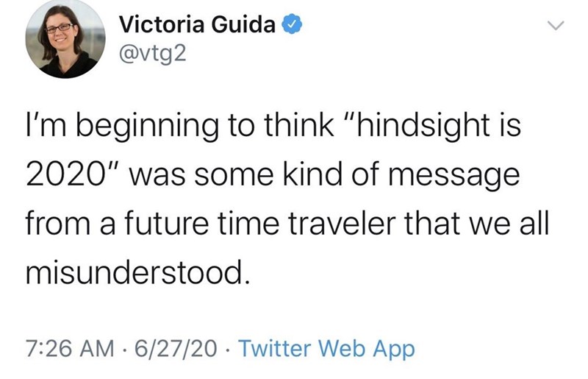Click the blue verified checkmark badge
Image resolution: width=588 pixels, height=379 pixels.
point(292,25)
